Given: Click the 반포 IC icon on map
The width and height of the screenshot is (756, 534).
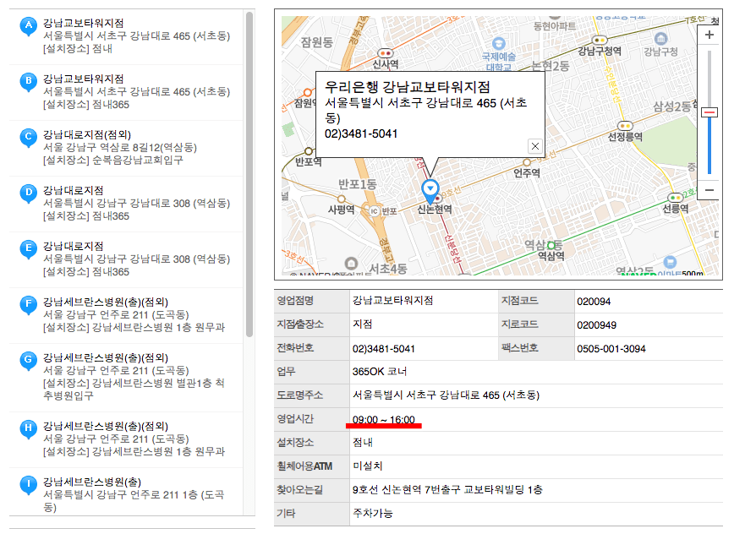Looking at the screenshot, I should [374, 211].
